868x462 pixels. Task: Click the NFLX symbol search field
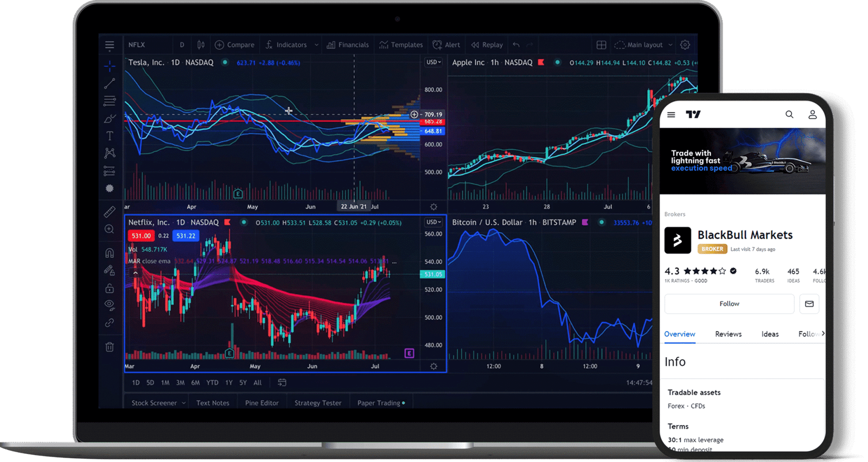click(x=137, y=45)
